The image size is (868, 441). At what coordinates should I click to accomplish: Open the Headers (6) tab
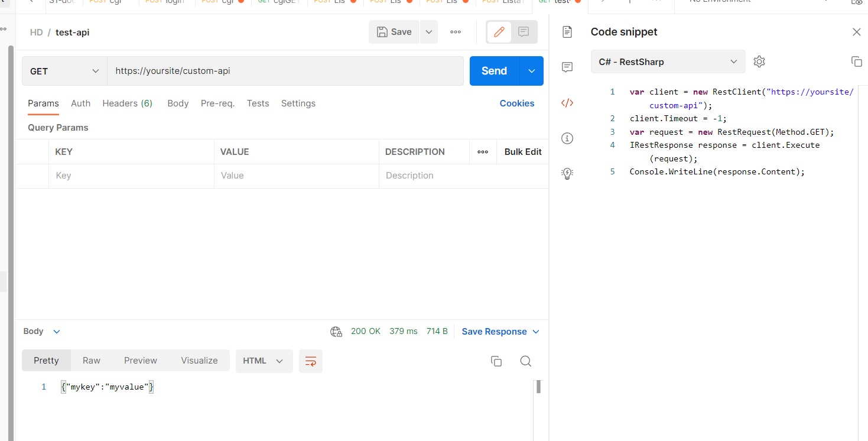(128, 103)
